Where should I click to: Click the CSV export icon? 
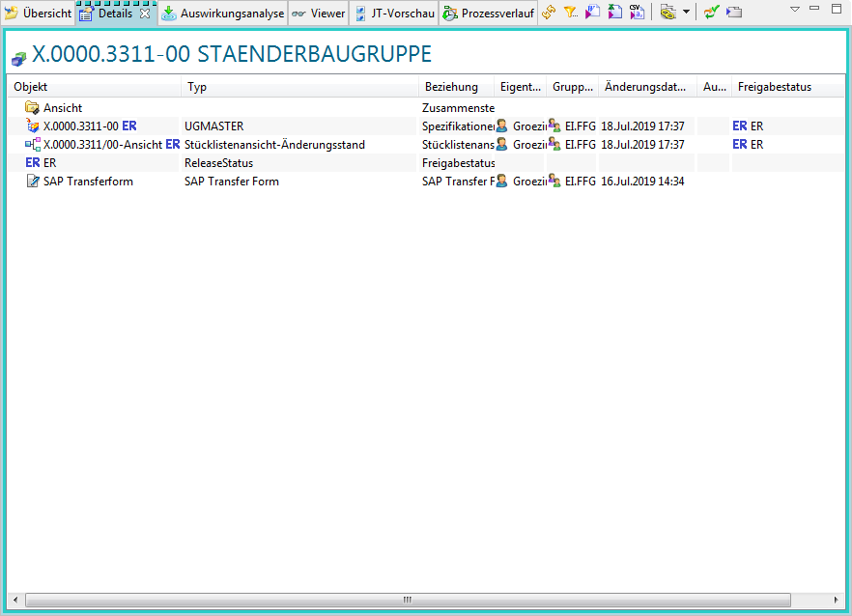click(637, 13)
